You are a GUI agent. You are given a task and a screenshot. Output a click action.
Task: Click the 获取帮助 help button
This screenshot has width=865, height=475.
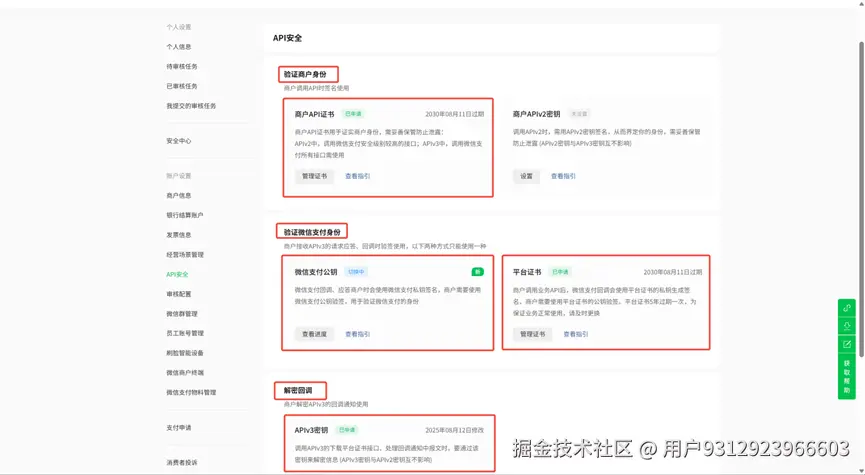click(846, 376)
